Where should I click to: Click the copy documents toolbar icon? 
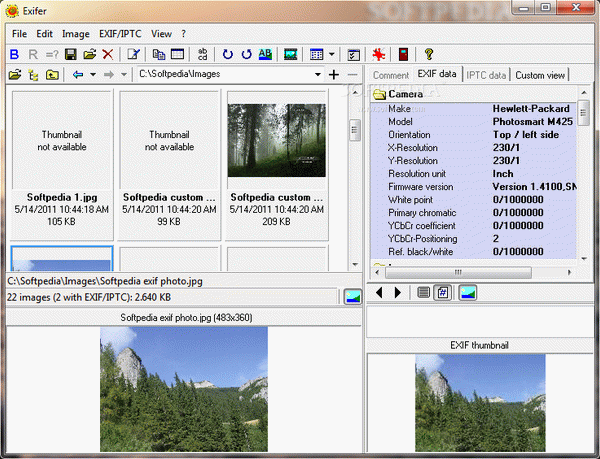[x=158, y=55]
